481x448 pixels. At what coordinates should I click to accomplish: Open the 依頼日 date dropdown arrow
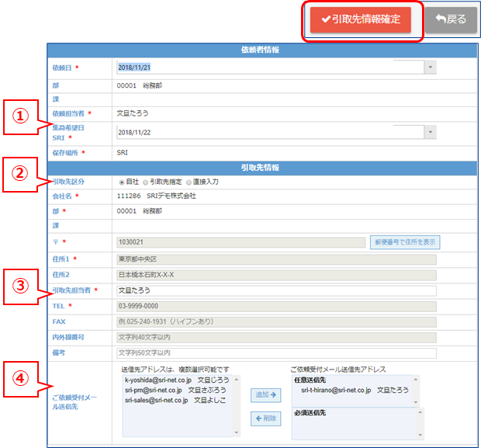[x=430, y=68]
